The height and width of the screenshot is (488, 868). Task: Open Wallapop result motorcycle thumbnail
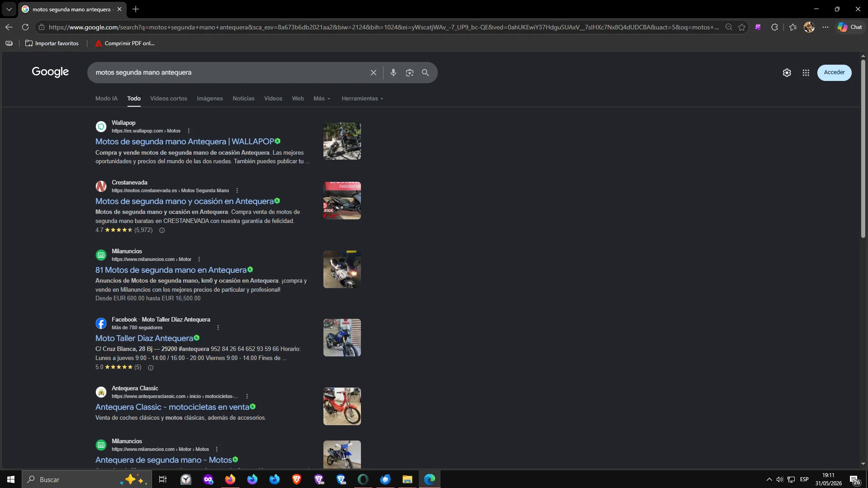tap(342, 141)
